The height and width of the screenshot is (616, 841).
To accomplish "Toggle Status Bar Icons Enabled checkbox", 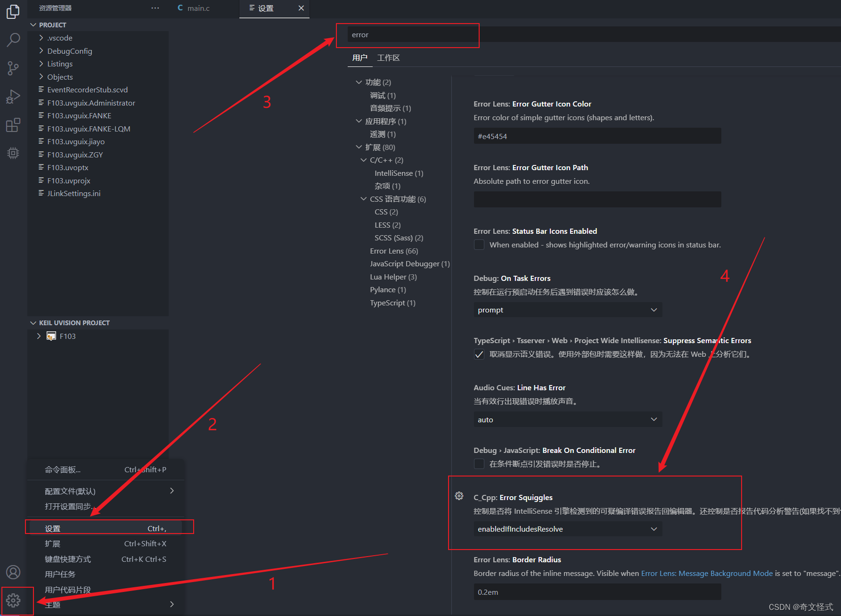I will pos(479,245).
